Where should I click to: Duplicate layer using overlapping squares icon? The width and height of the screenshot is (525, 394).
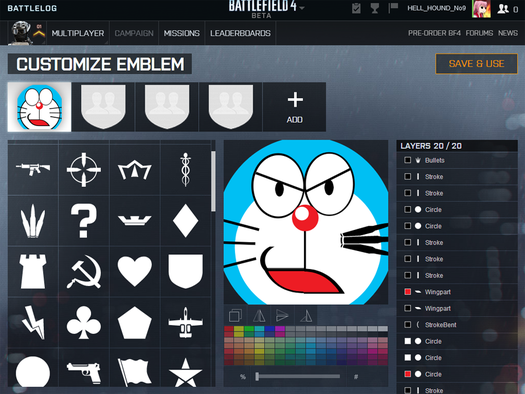235,315
